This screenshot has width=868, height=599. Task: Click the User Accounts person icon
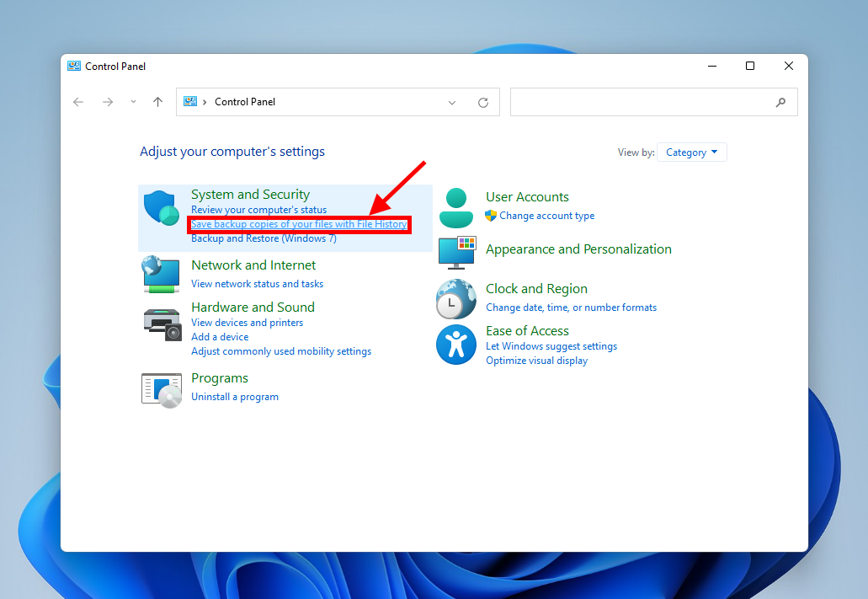456,208
